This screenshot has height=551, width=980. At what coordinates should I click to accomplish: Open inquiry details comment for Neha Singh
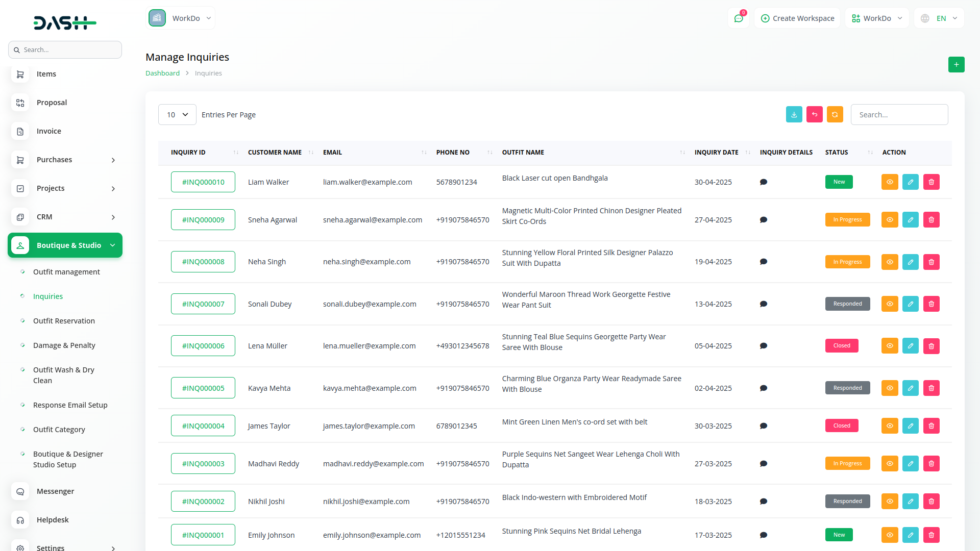coord(763,262)
